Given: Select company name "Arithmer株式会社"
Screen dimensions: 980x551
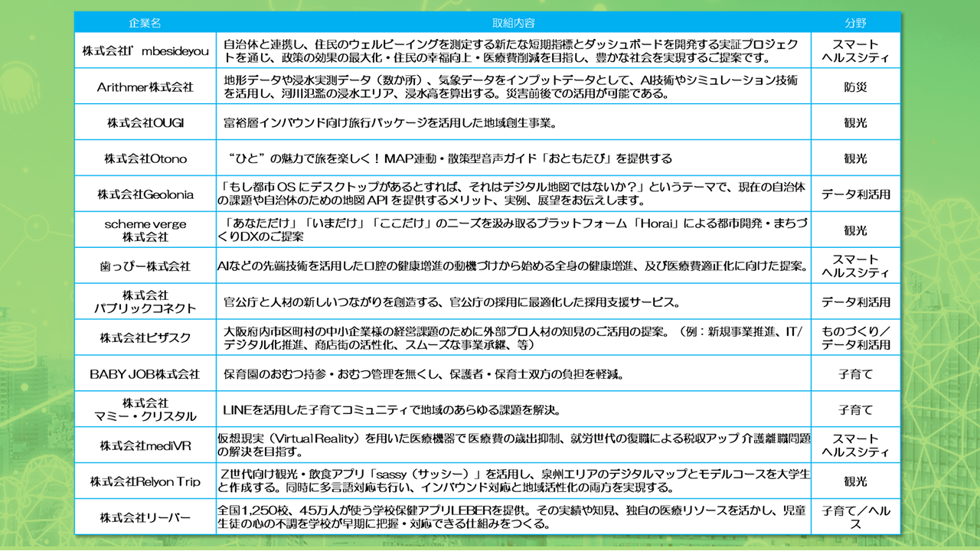Looking at the screenshot, I should (145, 87).
